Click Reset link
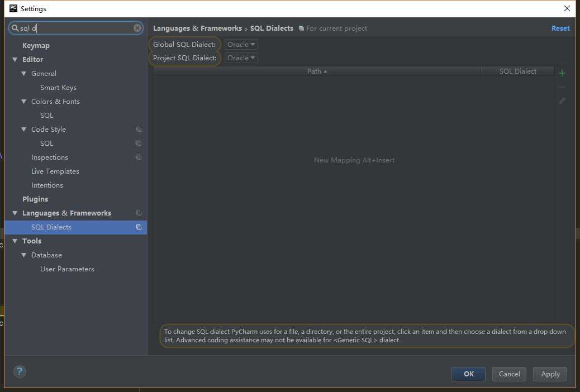 coord(560,28)
